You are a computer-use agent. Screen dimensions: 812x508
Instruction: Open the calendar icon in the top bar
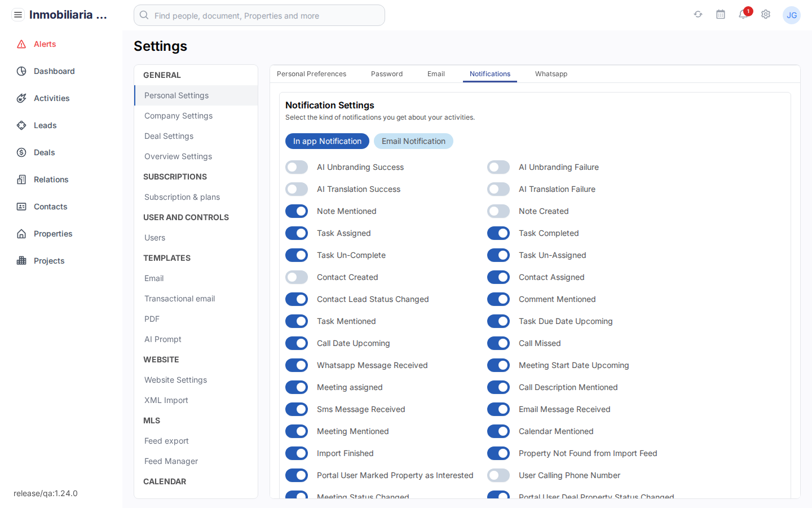(721, 15)
